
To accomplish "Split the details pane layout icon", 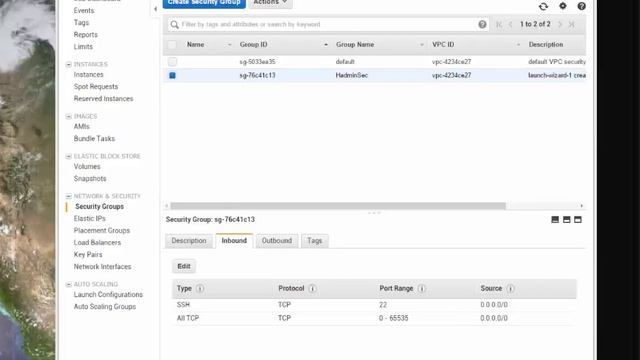I will 567,220.
